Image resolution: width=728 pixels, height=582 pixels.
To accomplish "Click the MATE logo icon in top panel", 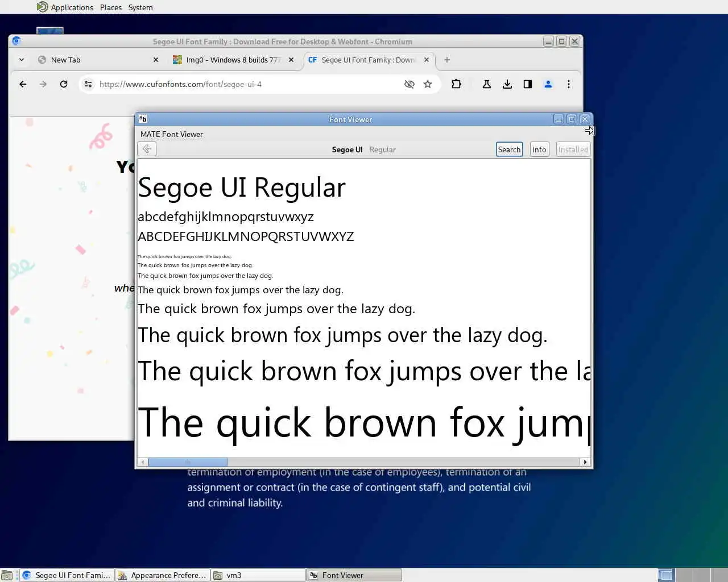I will pos(42,7).
